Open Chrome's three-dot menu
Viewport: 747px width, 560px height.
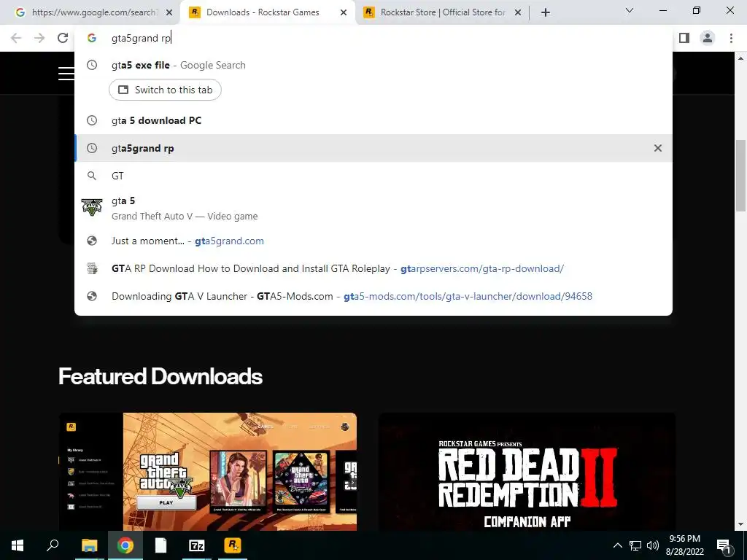click(x=731, y=38)
